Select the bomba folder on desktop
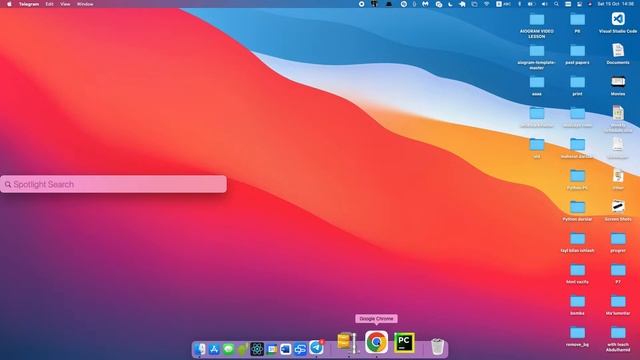 pyautogui.click(x=577, y=305)
